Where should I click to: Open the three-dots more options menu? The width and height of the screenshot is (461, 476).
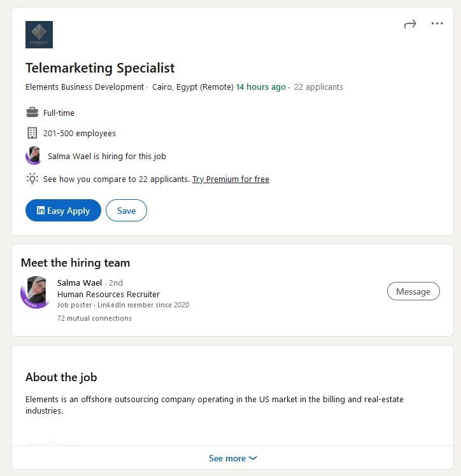click(437, 24)
